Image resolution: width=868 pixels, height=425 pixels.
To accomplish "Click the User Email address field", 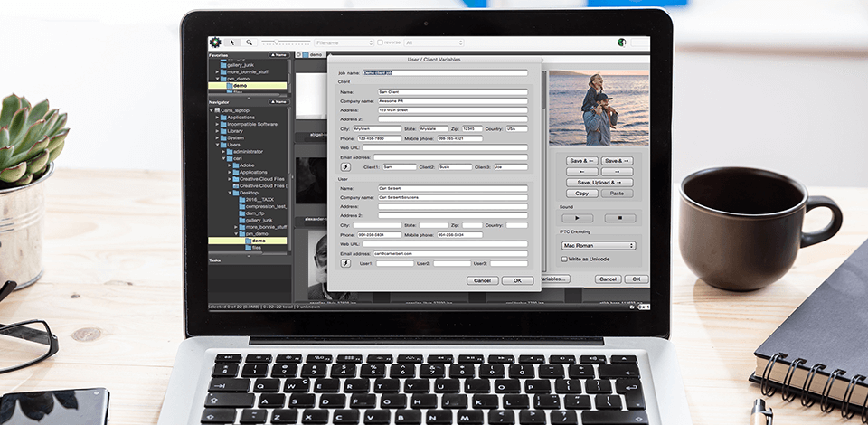I will (x=450, y=253).
